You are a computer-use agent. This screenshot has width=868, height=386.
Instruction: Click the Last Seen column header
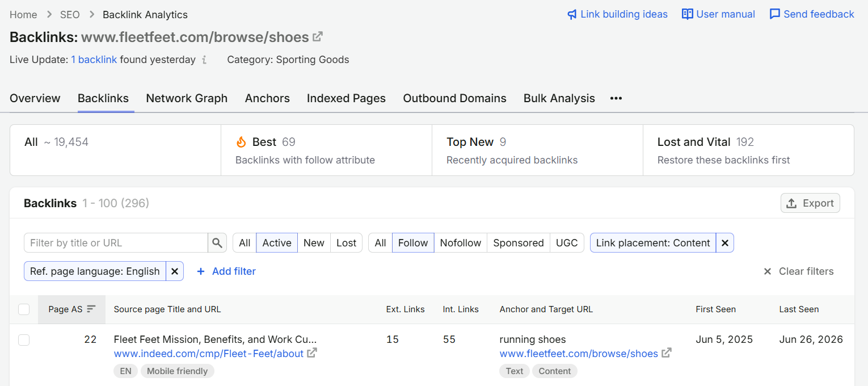point(799,309)
